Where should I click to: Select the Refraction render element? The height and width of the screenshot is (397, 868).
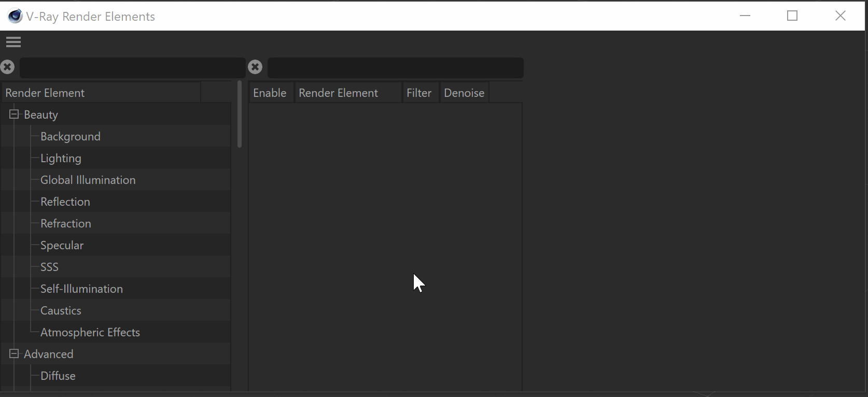tap(66, 223)
